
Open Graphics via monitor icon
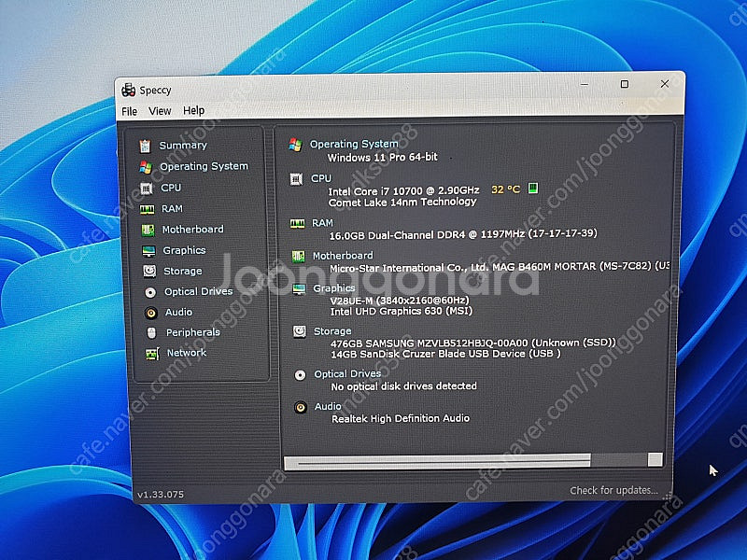[148, 250]
